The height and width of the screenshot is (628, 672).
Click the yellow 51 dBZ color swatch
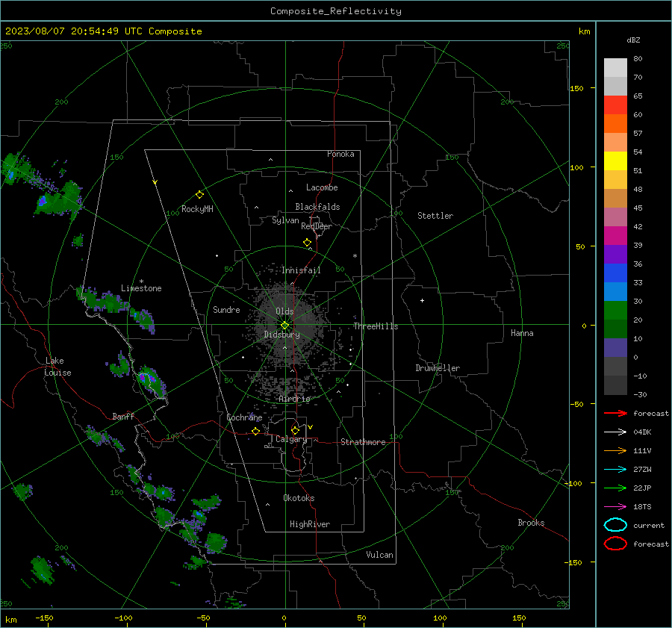[615, 161]
